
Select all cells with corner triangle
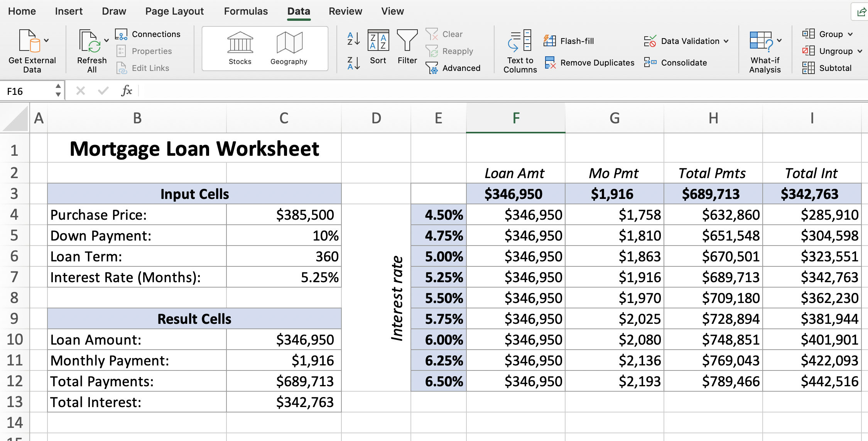pyautogui.click(x=15, y=118)
